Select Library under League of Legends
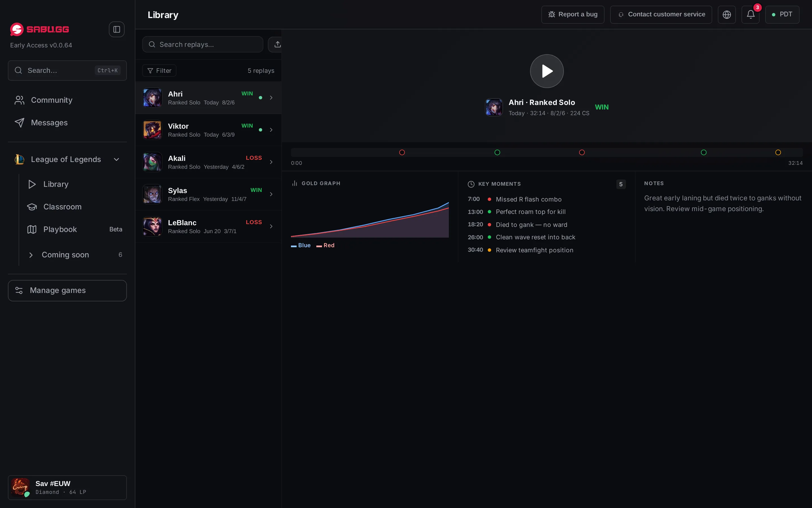This screenshot has width=812, height=508. pos(75,184)
